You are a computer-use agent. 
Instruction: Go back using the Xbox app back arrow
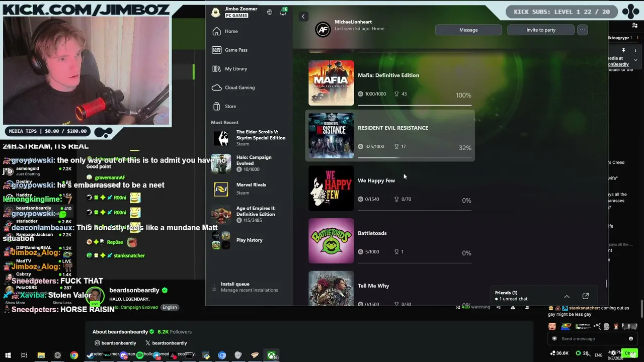click(303, 17)
